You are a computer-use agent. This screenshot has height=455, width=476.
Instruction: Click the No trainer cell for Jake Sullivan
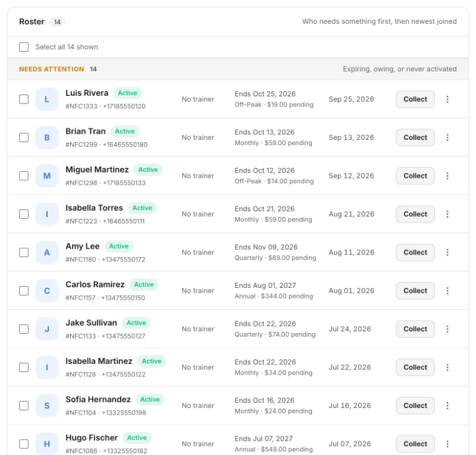point(198,329)
